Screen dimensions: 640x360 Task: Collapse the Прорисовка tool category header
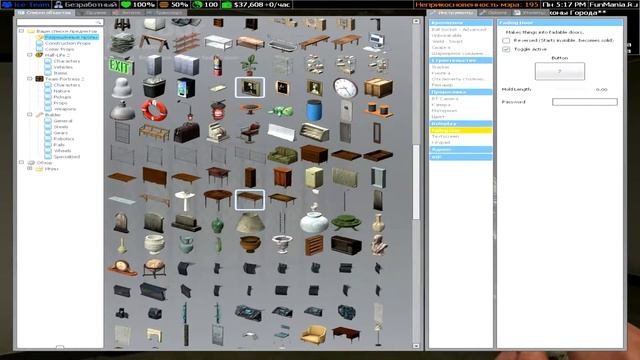point(460,92)
